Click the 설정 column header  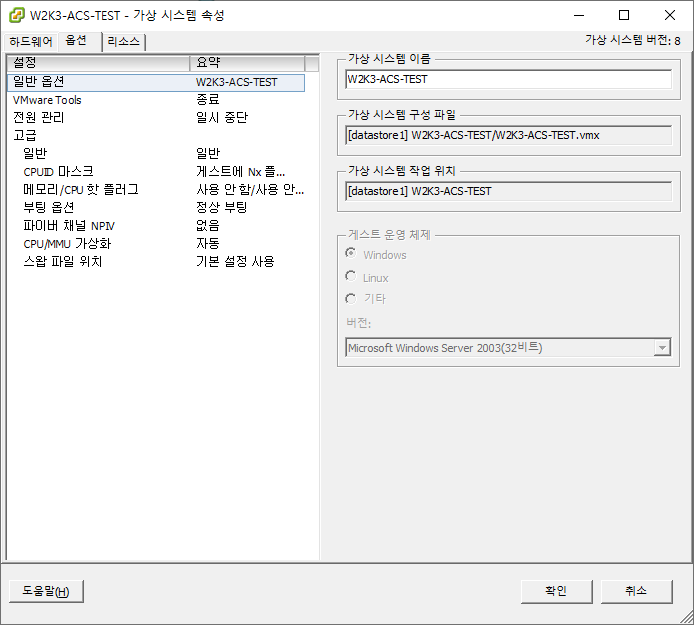pyautogui.click(x=98, y=63)
